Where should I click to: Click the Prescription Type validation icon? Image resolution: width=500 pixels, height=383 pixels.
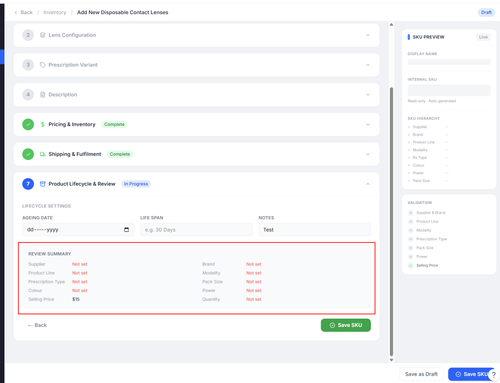(411, 239)
